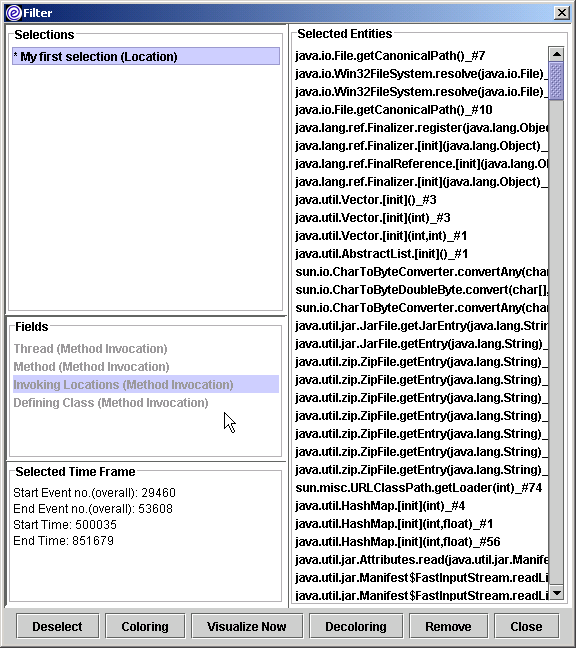This screenshot has width=576, height=648.
Task: Click the entities list scrollbar thumb
Action: (557, 81)
